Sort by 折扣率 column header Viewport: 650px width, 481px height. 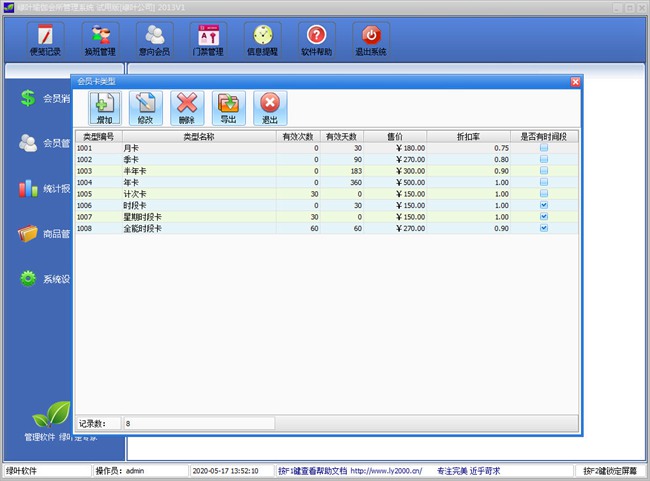(x=468, y=136)
